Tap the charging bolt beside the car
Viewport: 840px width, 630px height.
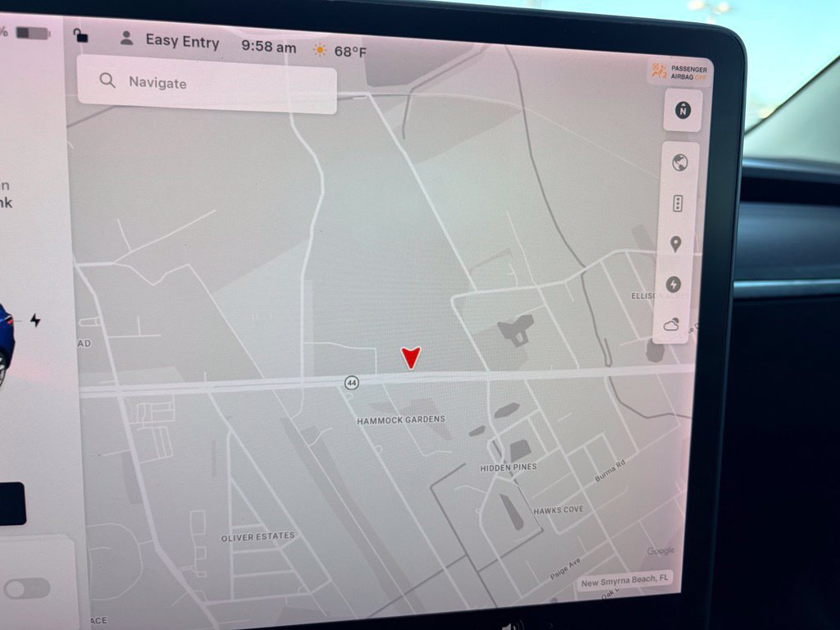click(35, 321)
